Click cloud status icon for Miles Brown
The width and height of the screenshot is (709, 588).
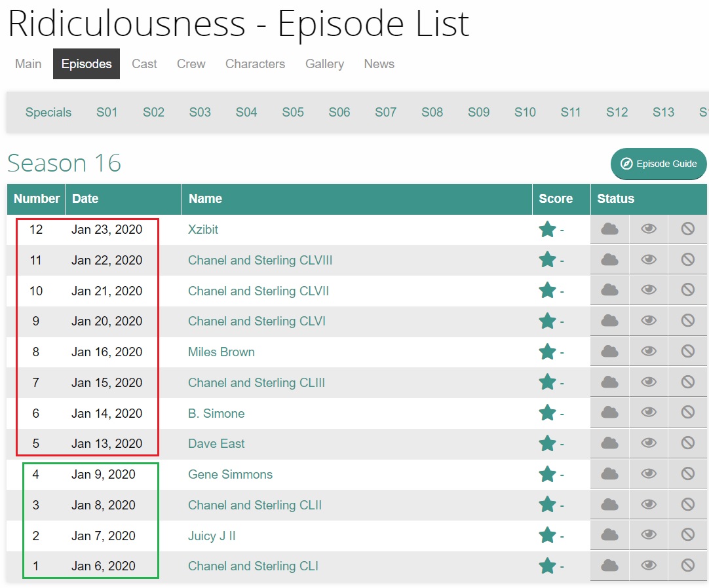click(609, 352)
